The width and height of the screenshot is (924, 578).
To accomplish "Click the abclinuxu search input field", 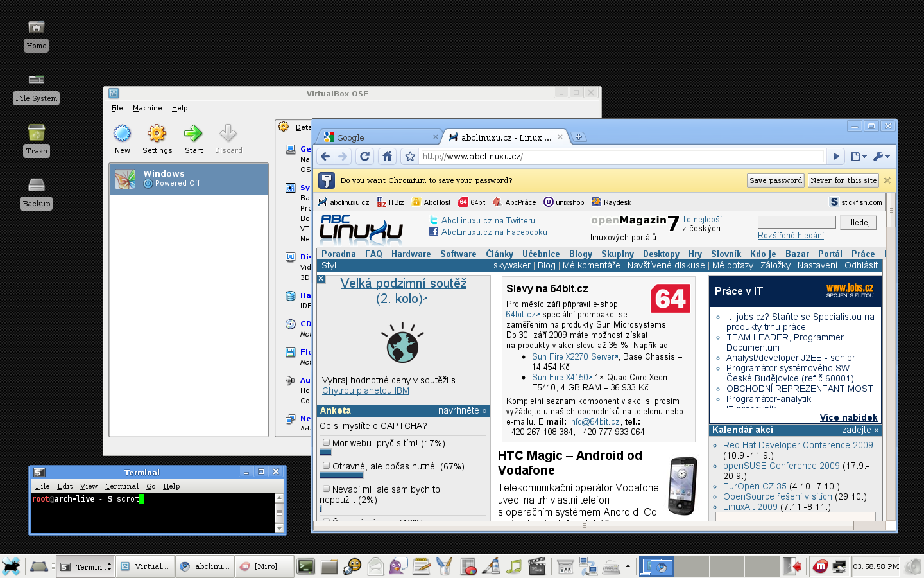I will point(796,222).
